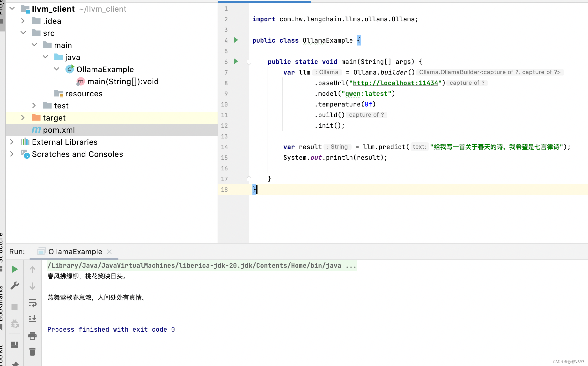This screenshot has height=366, width=588.
Task: Close the OllamaExample run tab
Action: (x=109, y=252)
